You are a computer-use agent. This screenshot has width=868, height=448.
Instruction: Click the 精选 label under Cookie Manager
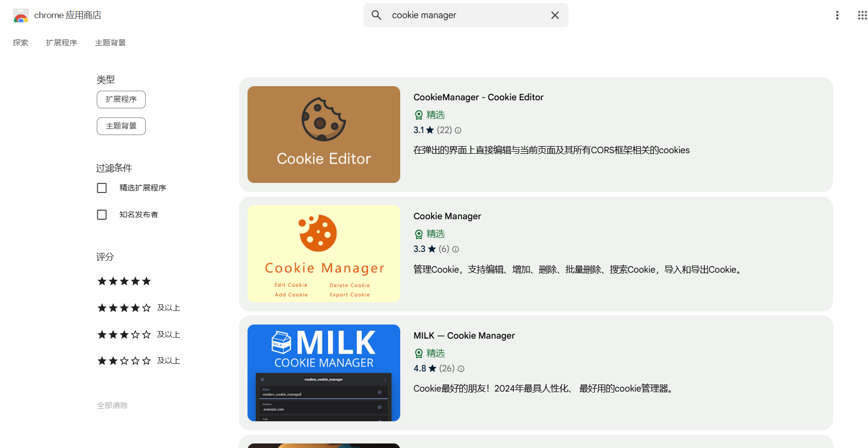pos(436,234)
